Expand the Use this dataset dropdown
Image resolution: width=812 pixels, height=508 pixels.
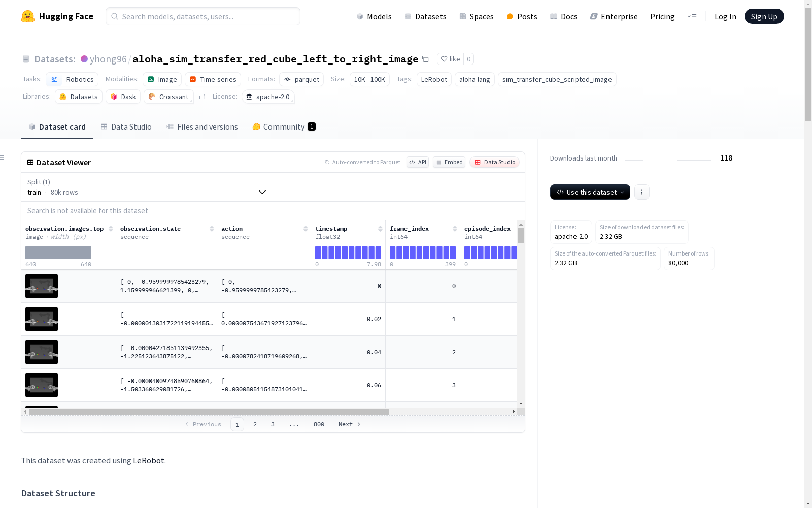pyautogui.click(x=590, y=192)
